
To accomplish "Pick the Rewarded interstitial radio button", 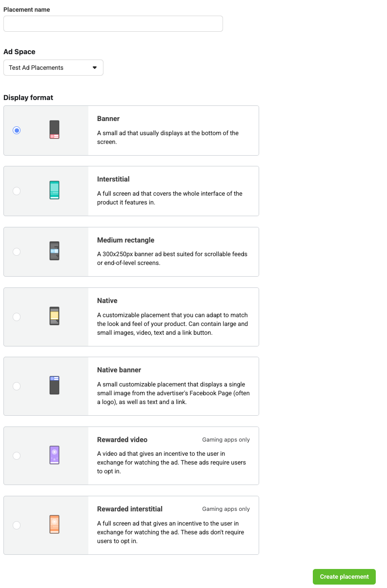I will click(x=17, y=525).
